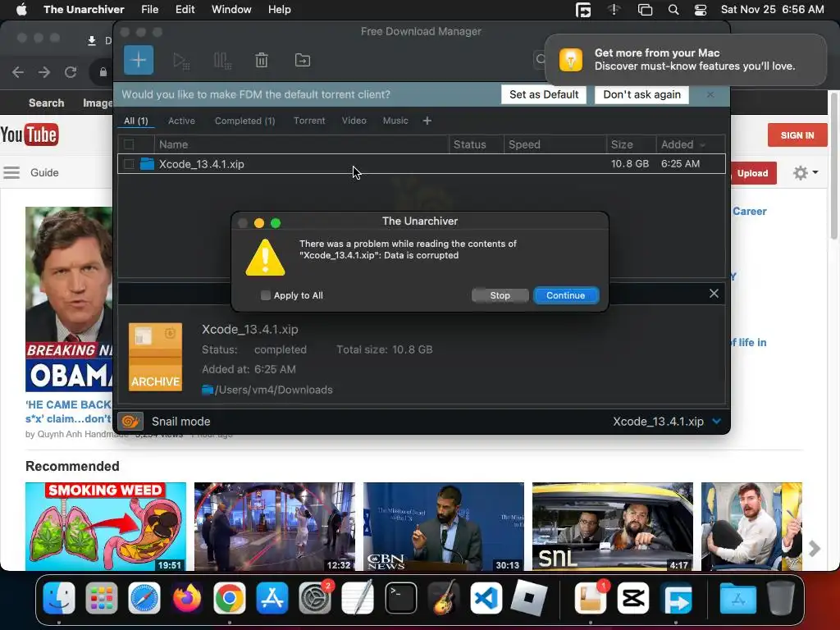Open downloads folder icon beside /Users/vm4/Downloads
This screenshot has height=630, width=840.
(x=208, y=390)
